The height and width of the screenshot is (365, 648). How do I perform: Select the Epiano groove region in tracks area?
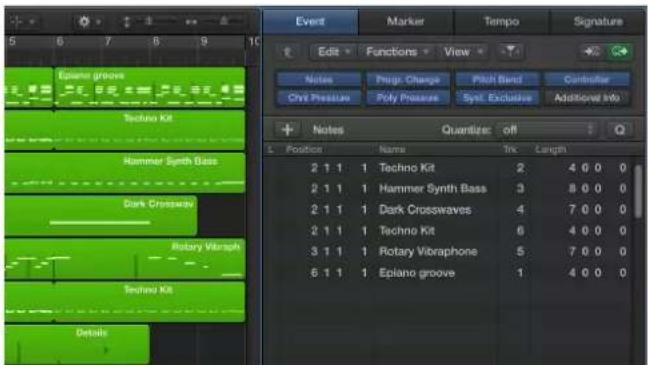click(x=150, y=88)
